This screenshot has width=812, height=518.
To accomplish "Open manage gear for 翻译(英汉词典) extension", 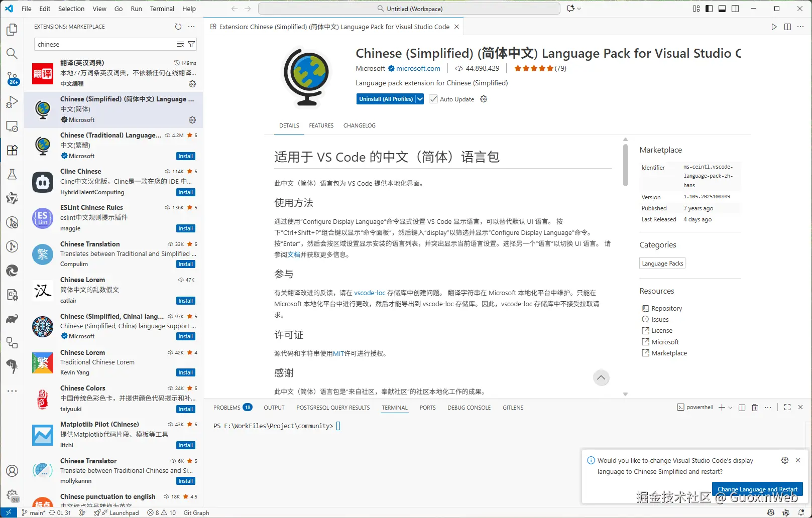I will tap(192, 84).
